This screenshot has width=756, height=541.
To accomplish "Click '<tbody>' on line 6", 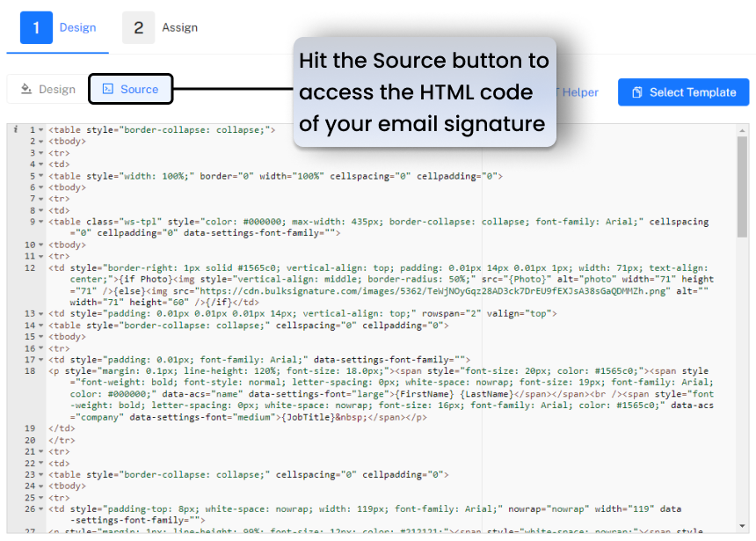I will click(67, 187).
